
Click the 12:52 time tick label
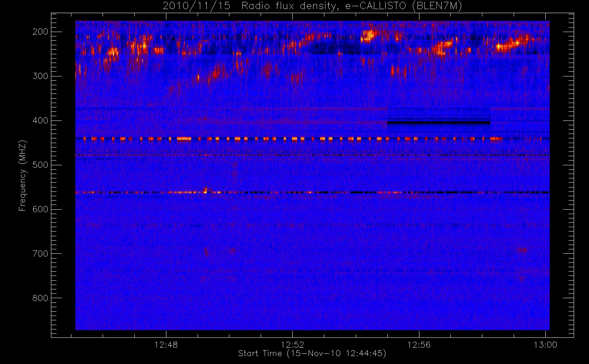click(292, 345)
